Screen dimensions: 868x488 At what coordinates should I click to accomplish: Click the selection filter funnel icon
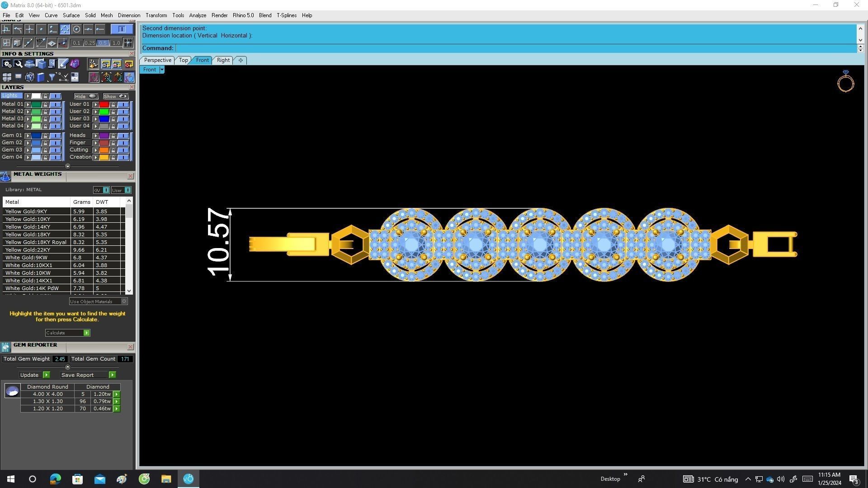(52, 77)
